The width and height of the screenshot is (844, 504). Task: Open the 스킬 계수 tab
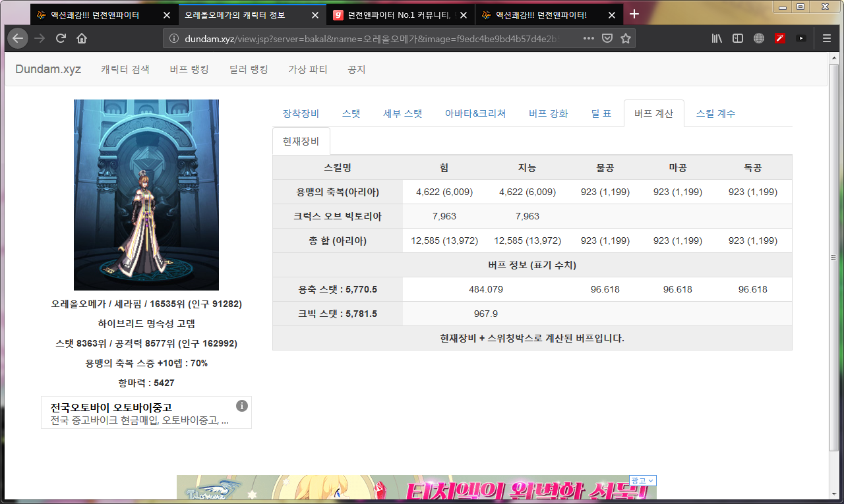point(715,113)
